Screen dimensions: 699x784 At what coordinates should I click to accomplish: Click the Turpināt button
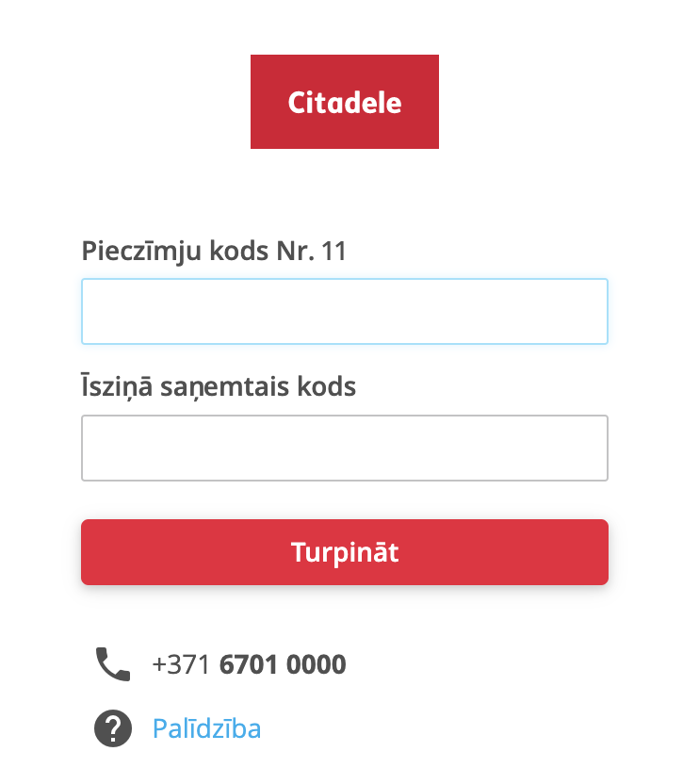345,552
